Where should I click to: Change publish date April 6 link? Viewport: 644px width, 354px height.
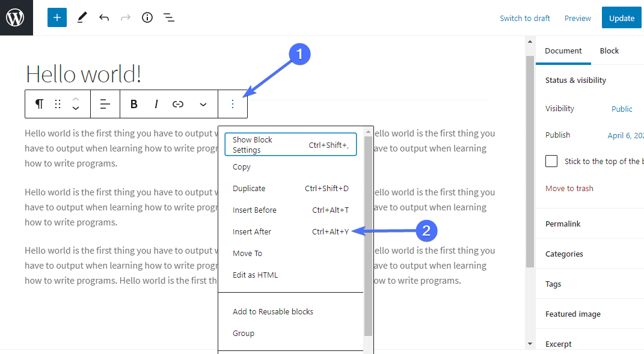tap(625, 135)
